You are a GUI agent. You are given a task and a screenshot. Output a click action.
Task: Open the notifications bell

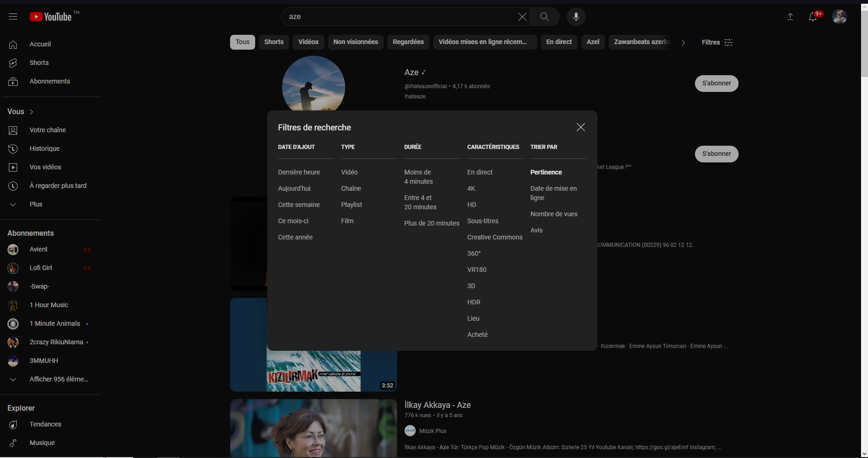click(813, 17)
